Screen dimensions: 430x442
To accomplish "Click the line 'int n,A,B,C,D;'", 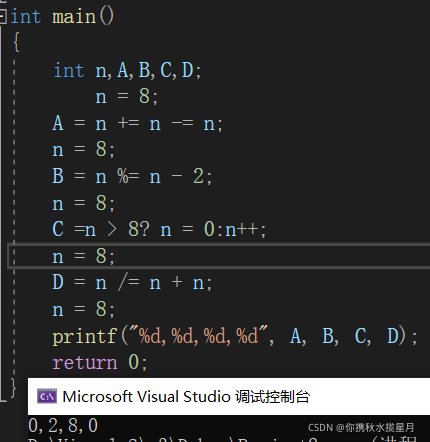I will [127, 70].
